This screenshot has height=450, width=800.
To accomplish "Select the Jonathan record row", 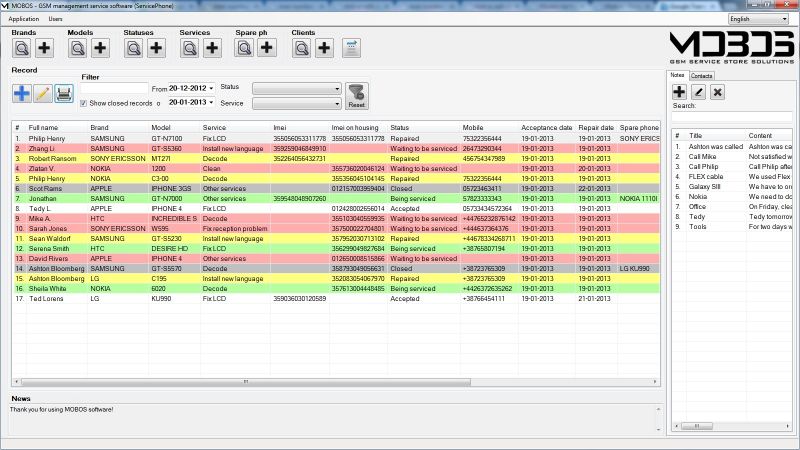I will [x=336, y=198].
